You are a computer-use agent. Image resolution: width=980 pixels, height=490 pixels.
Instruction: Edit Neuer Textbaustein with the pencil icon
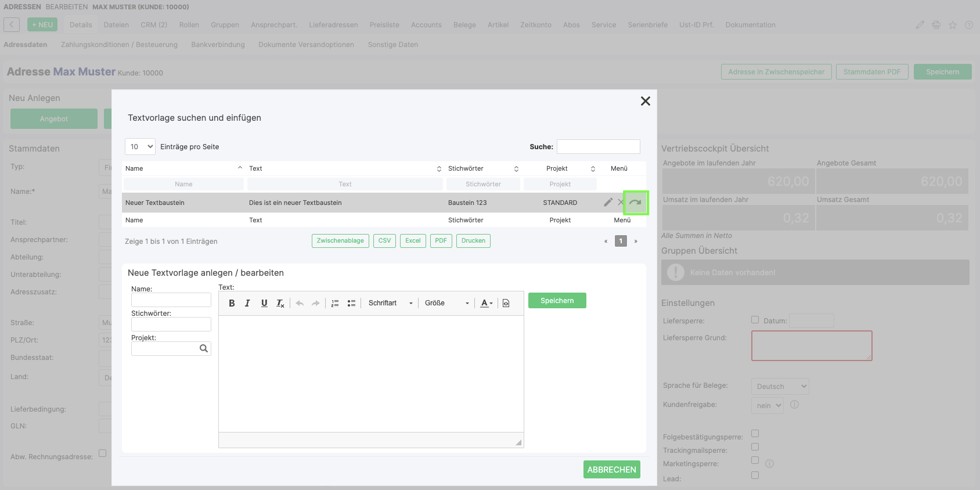[608, 203]
